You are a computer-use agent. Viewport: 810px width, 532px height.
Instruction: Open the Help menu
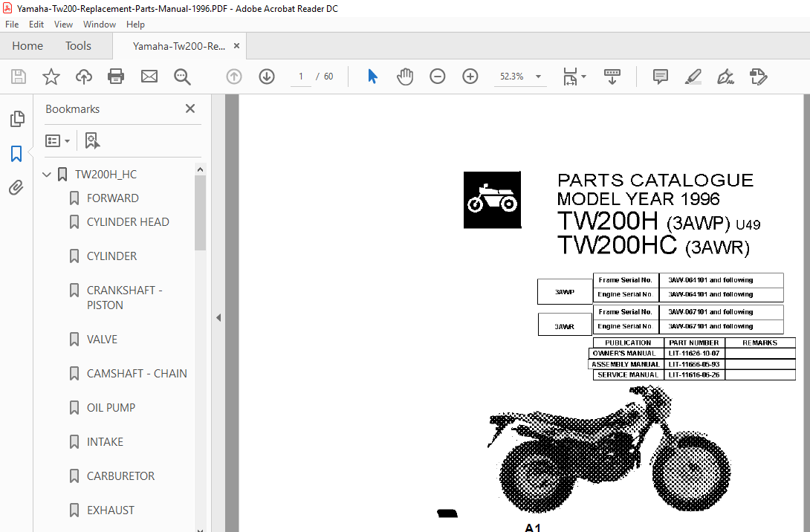(x=135, y=25)
